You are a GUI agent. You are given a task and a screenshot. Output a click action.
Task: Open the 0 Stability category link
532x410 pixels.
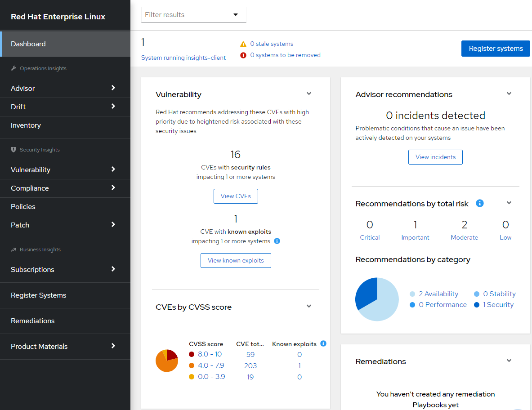point(500,294)
